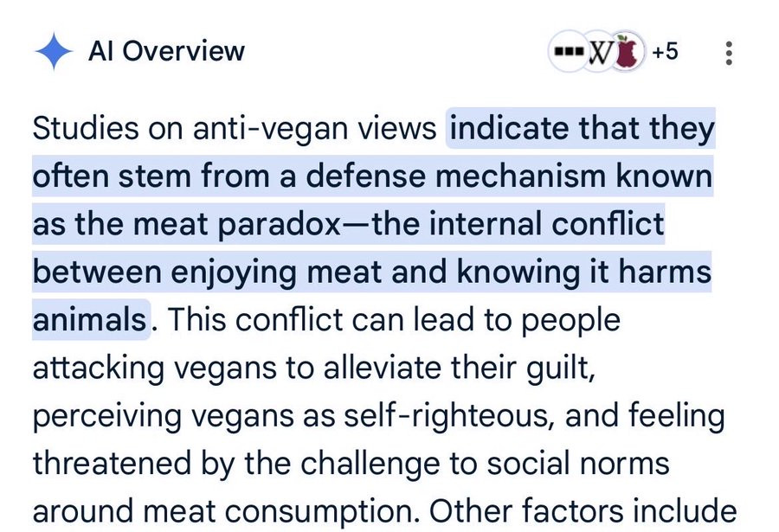The image size is (779, 532).
Task: Click the words "attacking vegans"
Action: click(163, 368)
